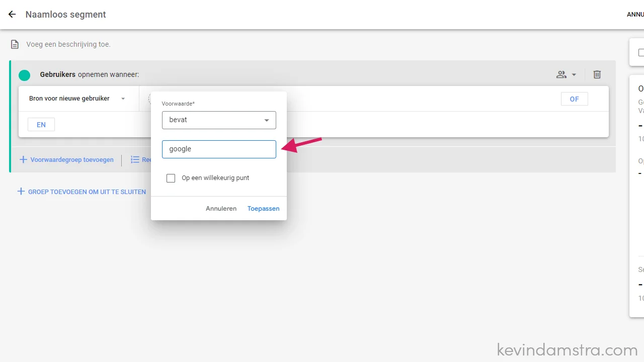Viewport: 644px width, 362px height.
Task: Open Bron voor nieuwe gebruiker dropdown
Action: 78,99
